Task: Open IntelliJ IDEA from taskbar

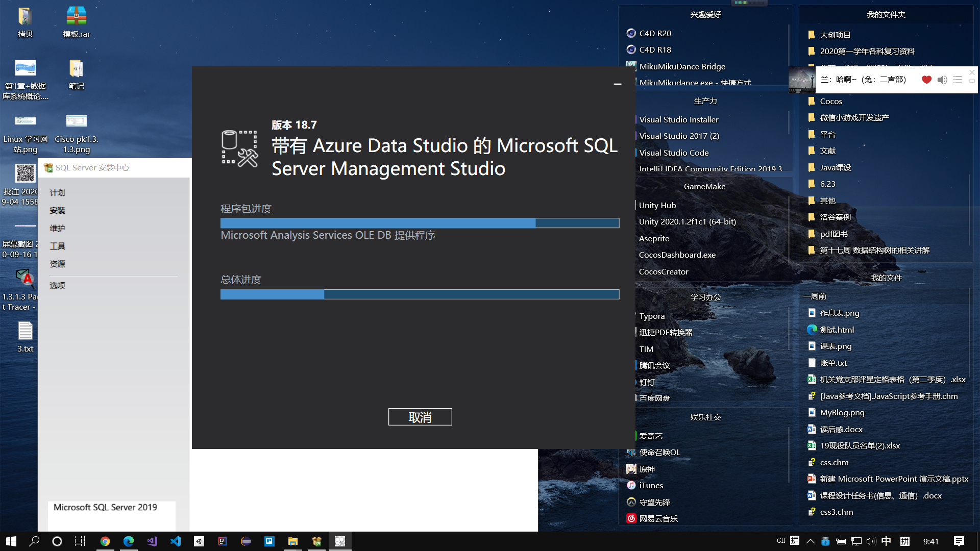Action: pos(223,541)
